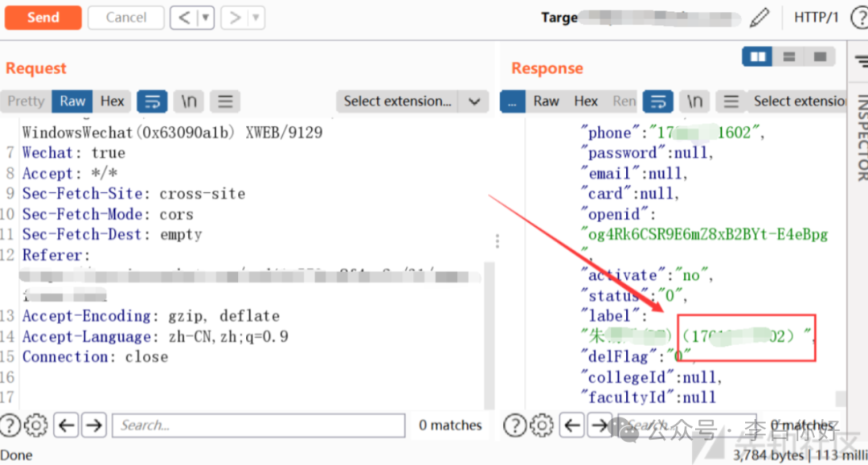Viewport: 868px width, 465px height.
Task: Toggle non-printable characters in Request panel
Action: tap(189, 101)
